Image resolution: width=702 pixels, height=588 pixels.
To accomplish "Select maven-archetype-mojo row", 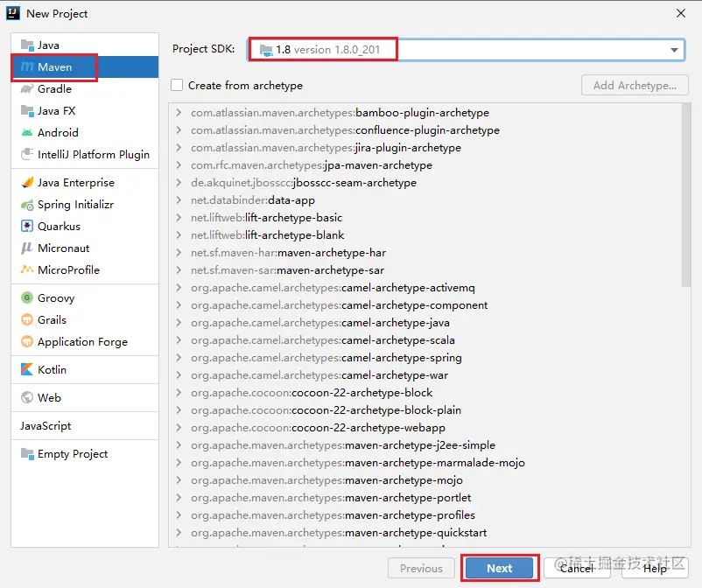I will [x=425, y=479].
